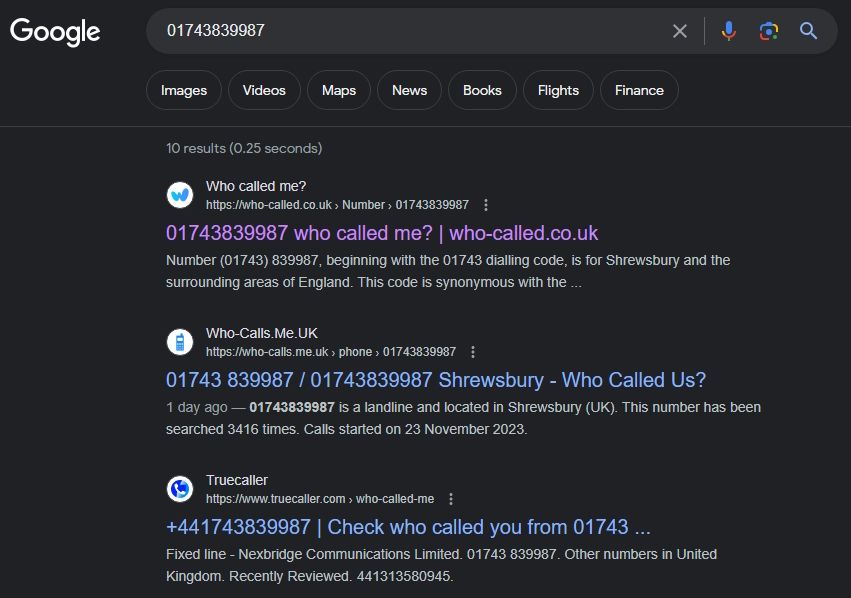Open Google Lens camera search
Image resolution: width=851 pixels, height=598 pixels.
coord(768,31)
